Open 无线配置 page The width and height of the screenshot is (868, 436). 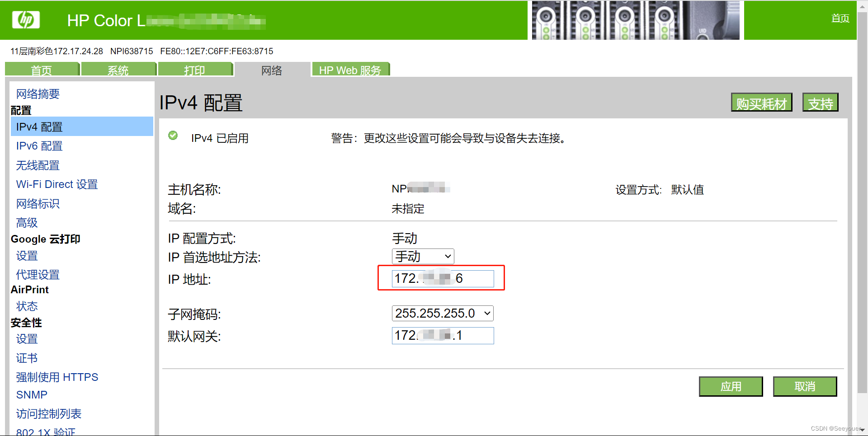[38, 165]
